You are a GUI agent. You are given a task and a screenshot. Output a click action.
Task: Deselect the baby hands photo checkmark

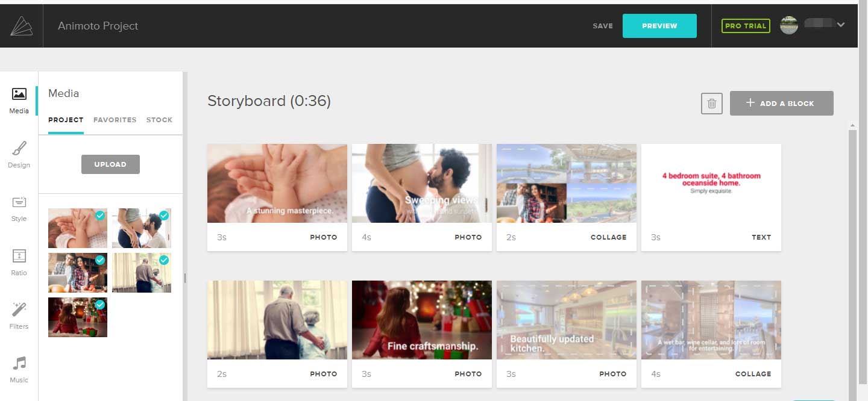tap(100, 215)
